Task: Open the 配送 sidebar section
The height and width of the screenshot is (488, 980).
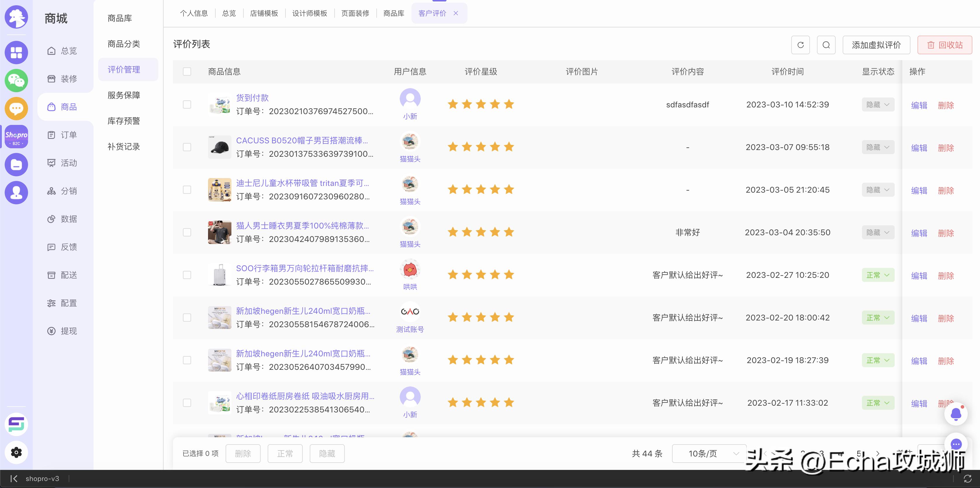Action: pyautogui.click(x=68, y=275)
